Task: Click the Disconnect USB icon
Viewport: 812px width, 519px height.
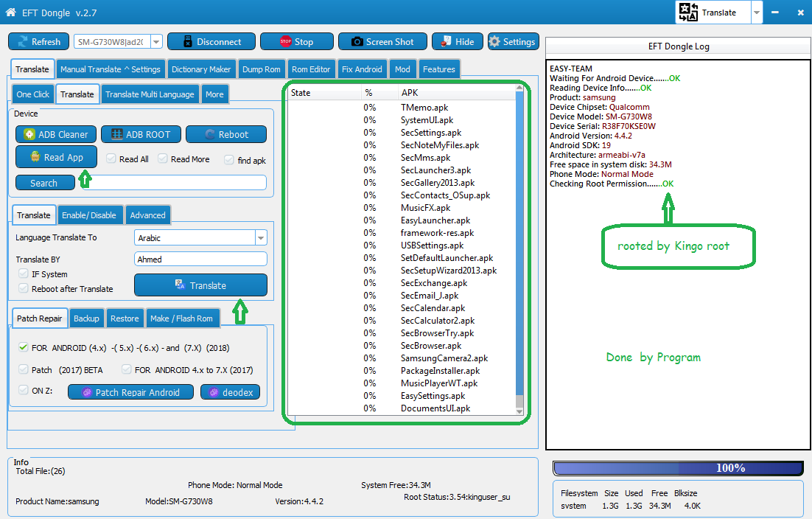Action: [x=188, y=42]
